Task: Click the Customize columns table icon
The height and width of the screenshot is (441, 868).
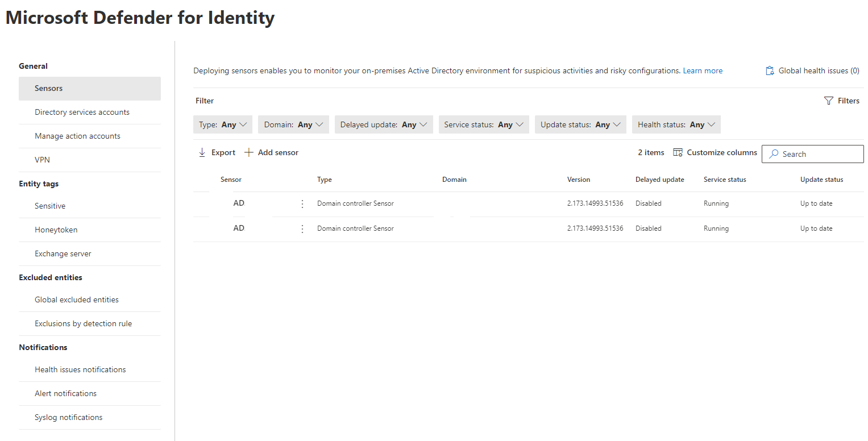Action: coord(678,152)
